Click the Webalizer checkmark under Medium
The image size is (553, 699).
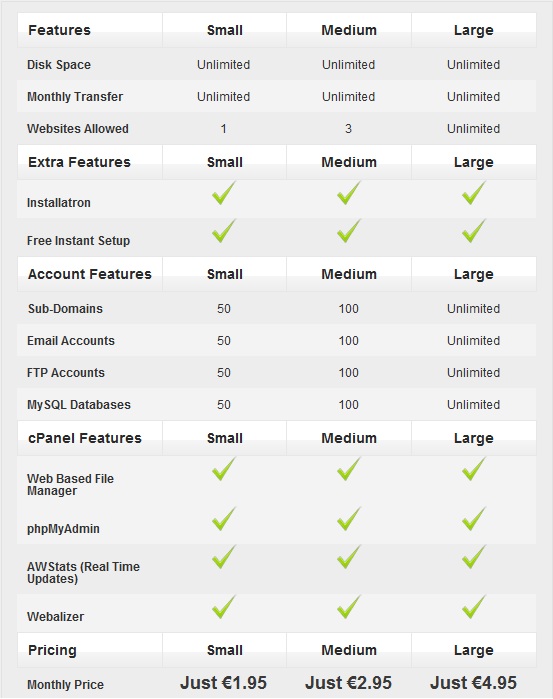pyautogui.click(x=349, y=607)
